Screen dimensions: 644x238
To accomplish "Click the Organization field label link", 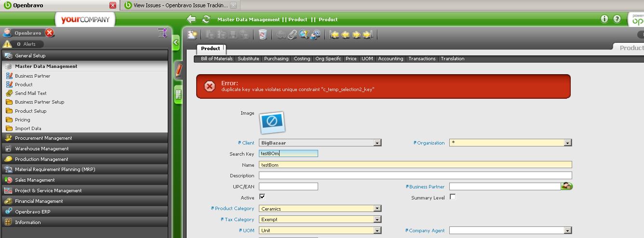I will (x=431, y=143).
